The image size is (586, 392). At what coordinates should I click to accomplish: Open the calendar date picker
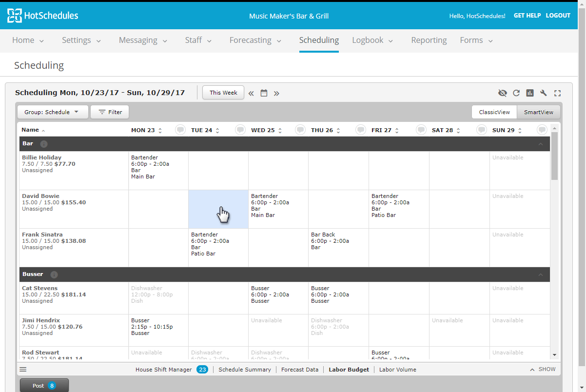264,93
